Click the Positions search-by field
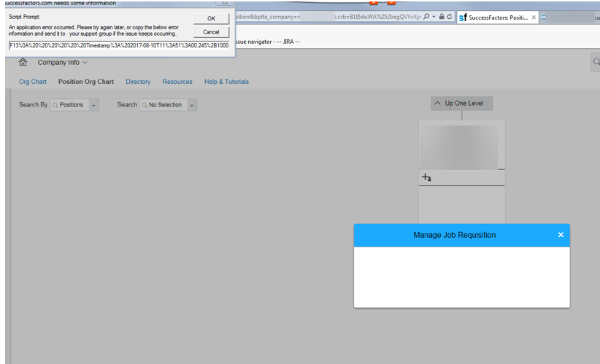Screen dimensions: 600x364 click(69, 105)
